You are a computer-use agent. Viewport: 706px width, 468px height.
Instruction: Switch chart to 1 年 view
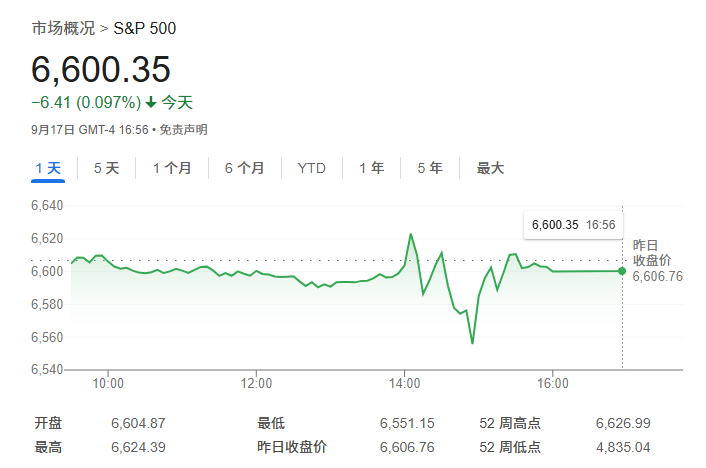371,168
